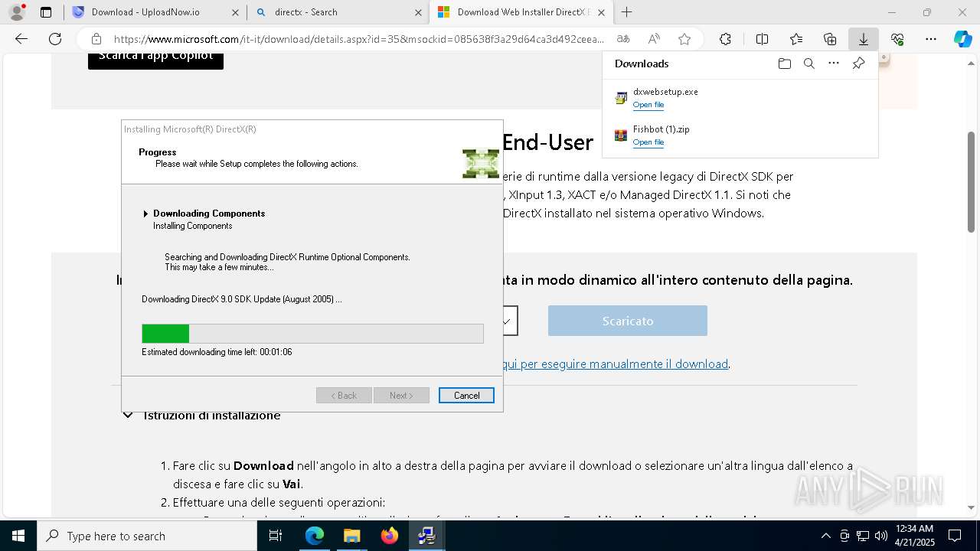Open the translate page icon
Screen dimensions: 980x551
pyautogui.click(x=623, y=39)
